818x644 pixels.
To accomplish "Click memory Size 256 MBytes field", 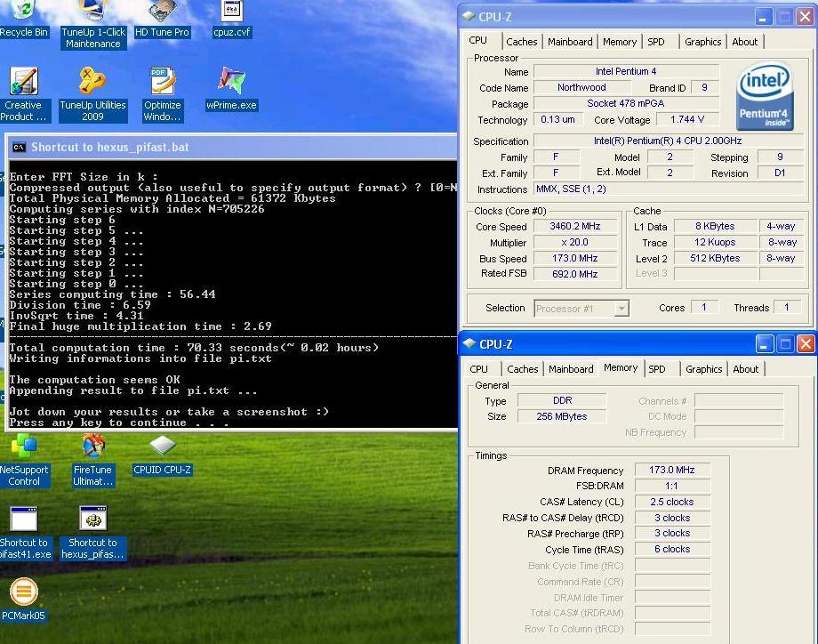I will tap(562, 416).
